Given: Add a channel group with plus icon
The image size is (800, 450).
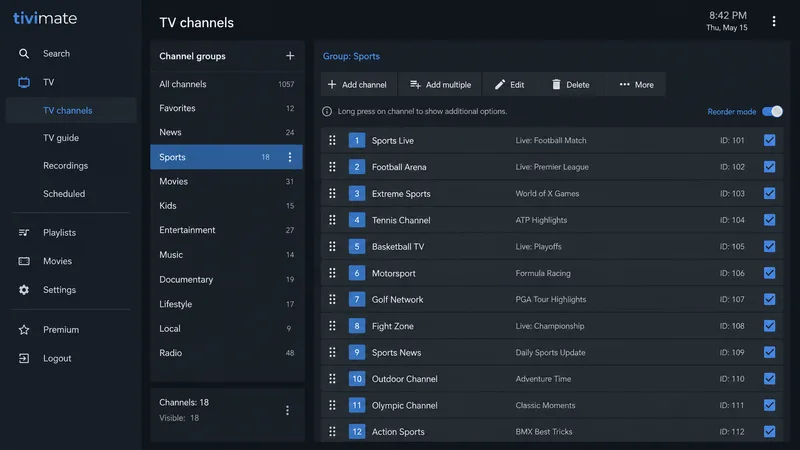Looking at the screenshot, I should click(290, 56).
